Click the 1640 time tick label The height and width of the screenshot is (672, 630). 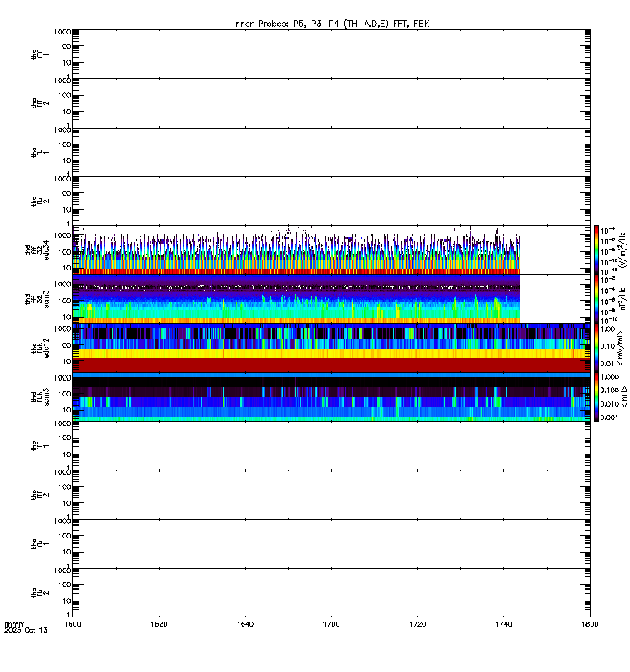[245, 624]
